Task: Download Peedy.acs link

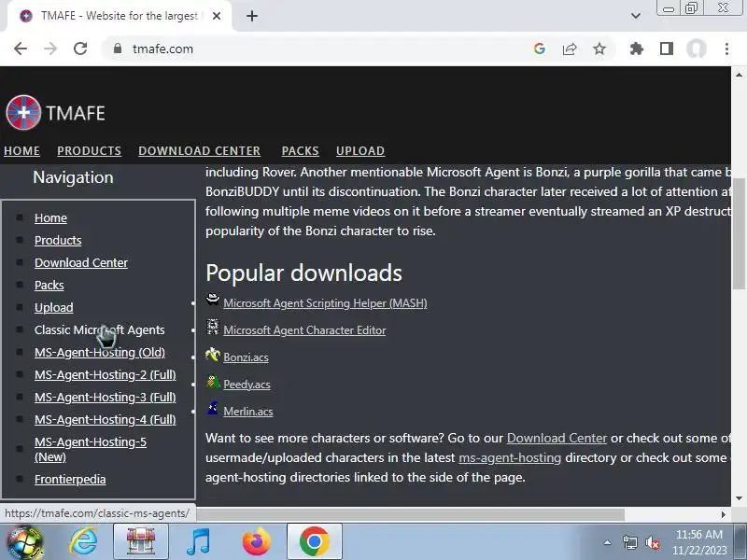Action: [247, 385]
